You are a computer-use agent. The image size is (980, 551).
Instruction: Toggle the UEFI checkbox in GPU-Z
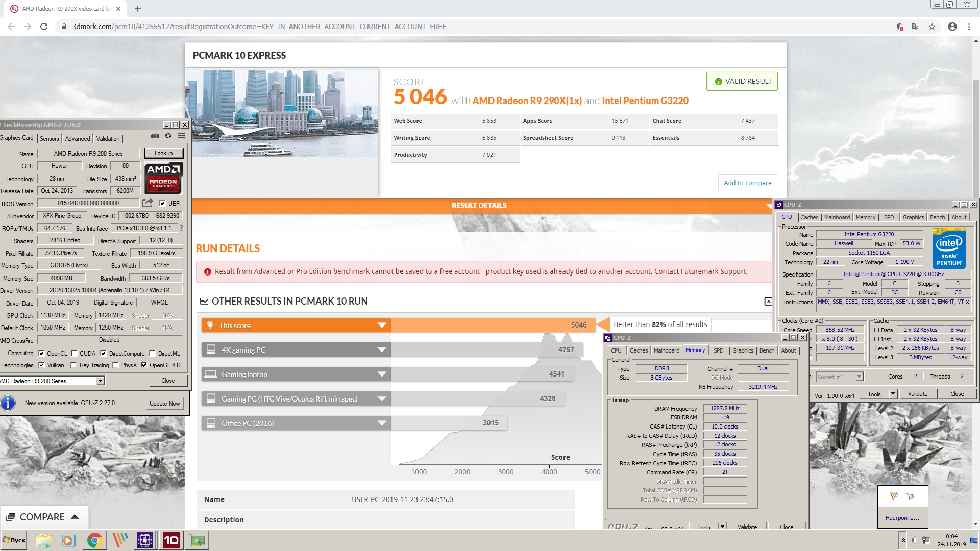[x=162, y=203]
